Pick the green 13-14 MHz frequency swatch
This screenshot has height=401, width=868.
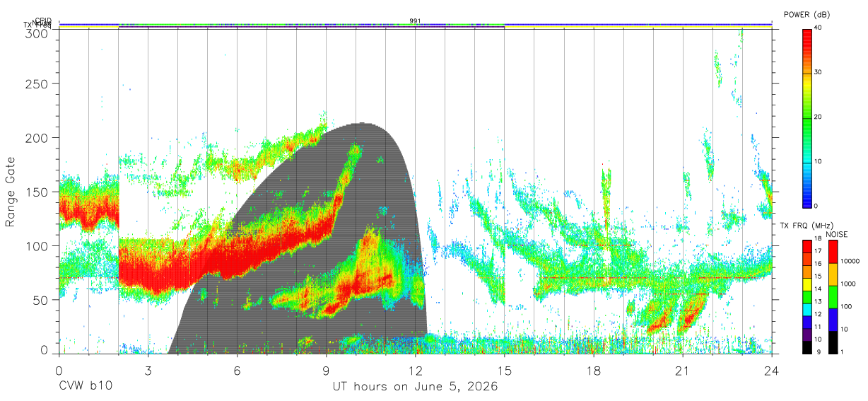pyautogui.click(x=807, y=296)
